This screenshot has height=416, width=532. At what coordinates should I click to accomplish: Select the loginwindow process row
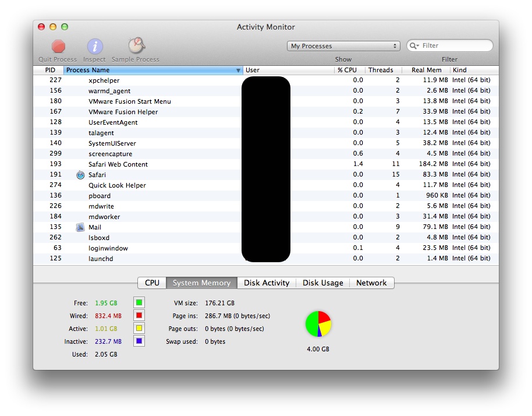(265, 248)
